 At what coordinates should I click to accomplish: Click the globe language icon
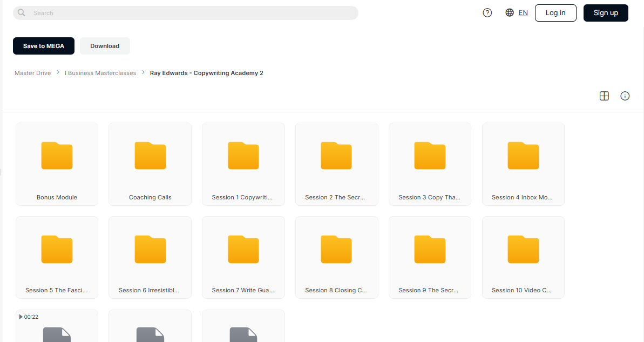click(509, 13)
